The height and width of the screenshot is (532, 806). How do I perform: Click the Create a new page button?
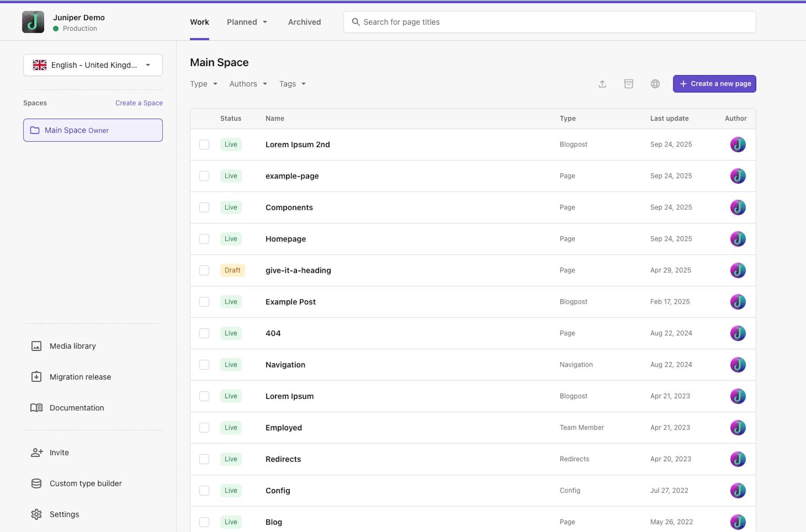pos(714,84)
